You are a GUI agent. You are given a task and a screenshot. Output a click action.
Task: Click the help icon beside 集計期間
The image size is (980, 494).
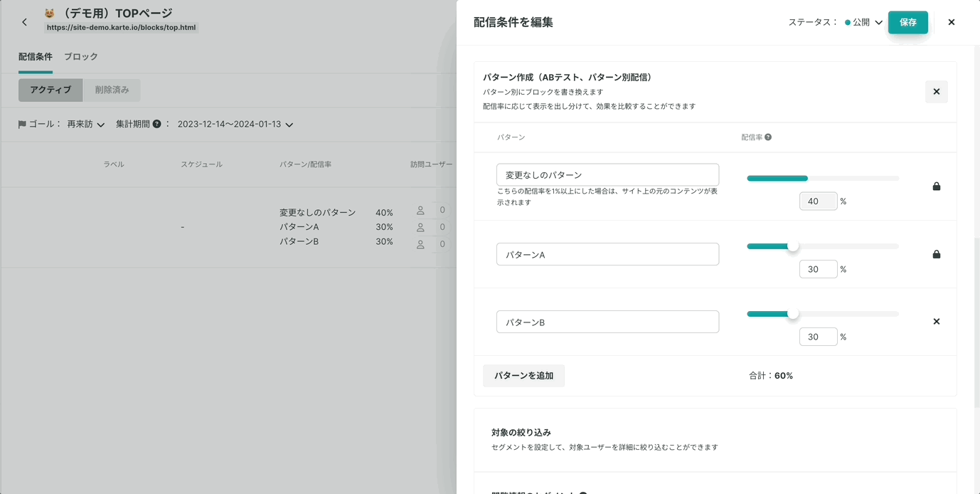click(156, 124)
